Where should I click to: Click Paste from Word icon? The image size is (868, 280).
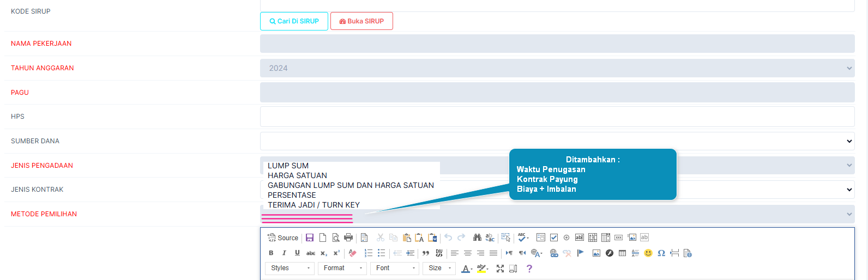point(432,238)
